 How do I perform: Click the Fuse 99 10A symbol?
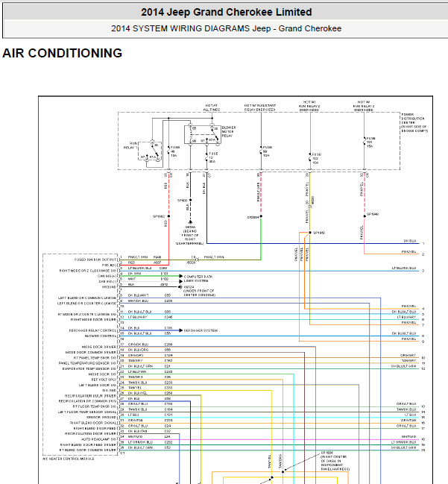coord(262,151)
